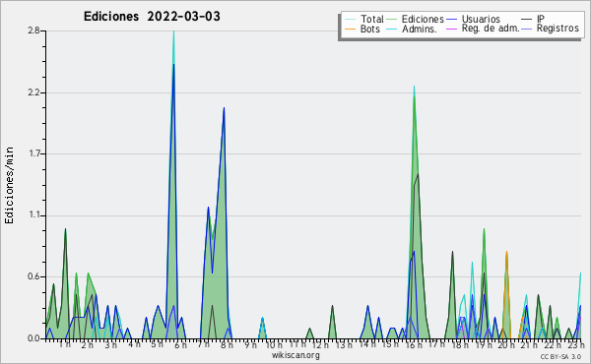Click the 'Usuarios' legend label
Viewport: 591px width, 364px height.
[x=481, y=19]
